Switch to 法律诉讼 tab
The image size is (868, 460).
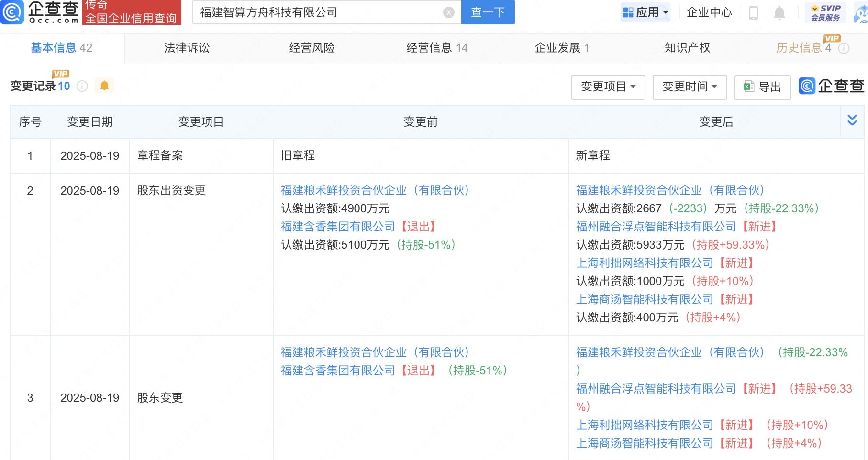[187, 48]
